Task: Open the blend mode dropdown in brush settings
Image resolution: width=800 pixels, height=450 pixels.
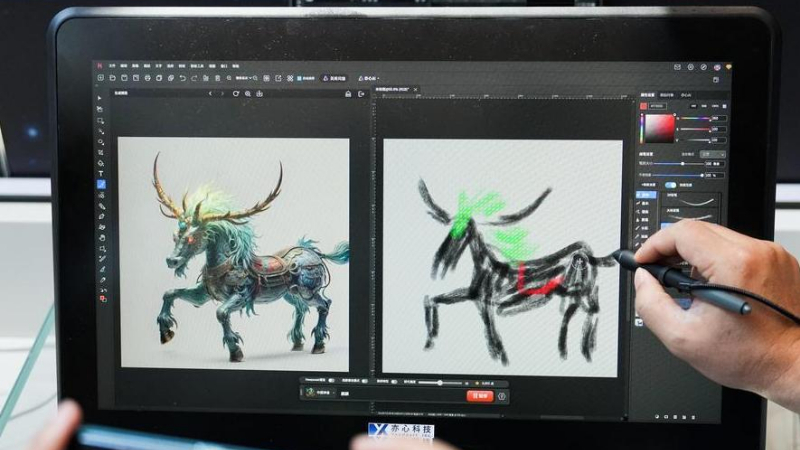Action: click(x=713, y=154)
